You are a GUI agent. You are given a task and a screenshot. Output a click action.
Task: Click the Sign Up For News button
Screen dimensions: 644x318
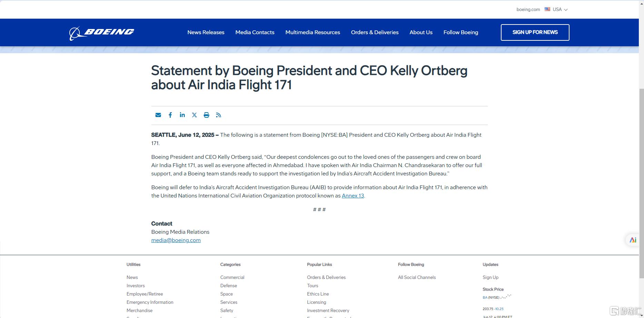535,32
